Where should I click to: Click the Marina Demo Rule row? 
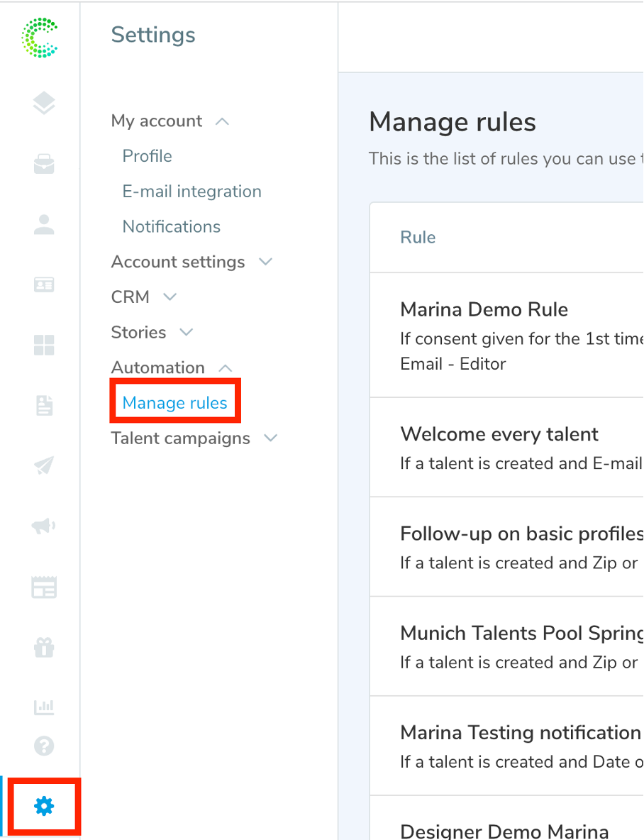tap(484, 309)
